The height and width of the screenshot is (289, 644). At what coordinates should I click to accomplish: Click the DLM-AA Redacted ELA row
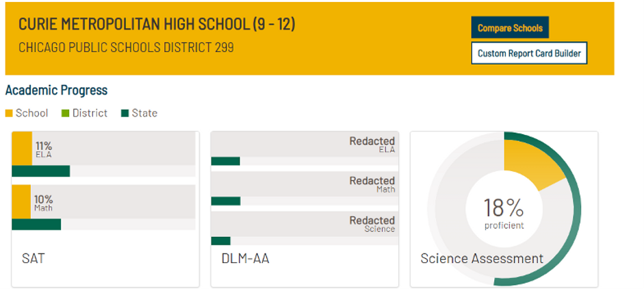(x=305, y=144)
